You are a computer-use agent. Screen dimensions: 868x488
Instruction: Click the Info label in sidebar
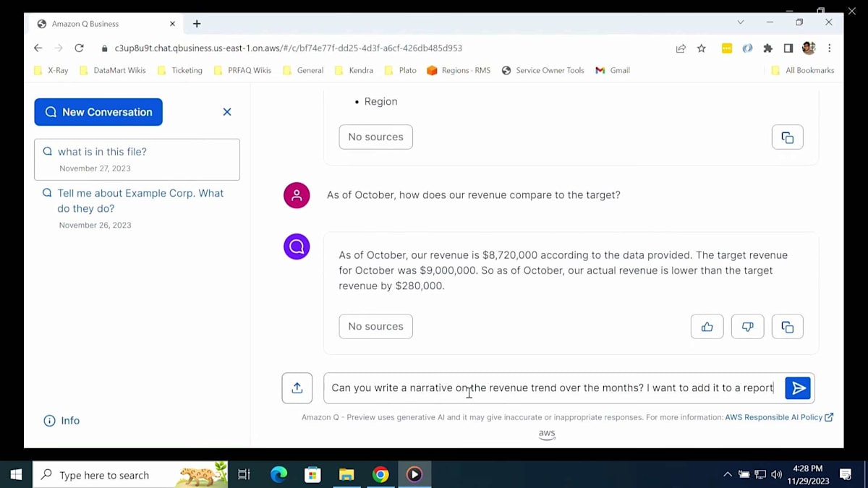coord(70,421)
